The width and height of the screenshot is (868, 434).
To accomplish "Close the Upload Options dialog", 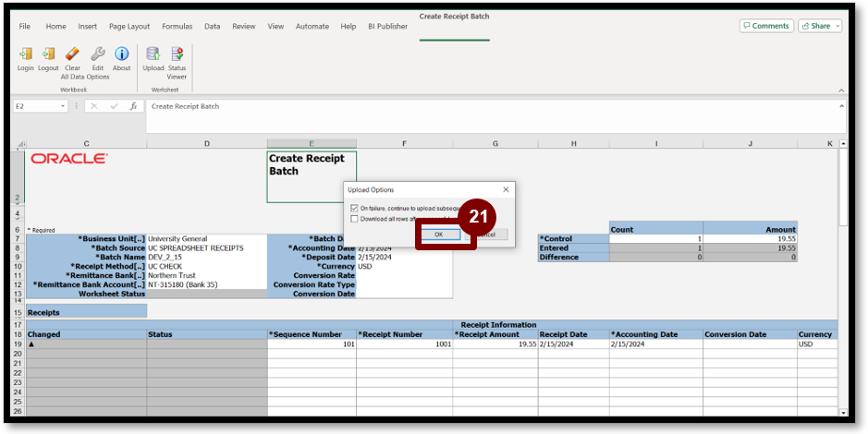I will coord(506,189).
